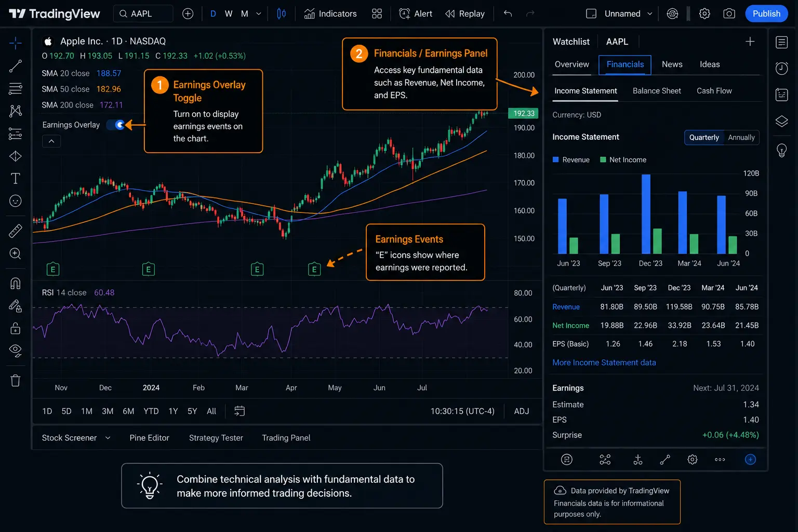Select the Text annotation tool
798x532 pixels.
pos(16,179)
